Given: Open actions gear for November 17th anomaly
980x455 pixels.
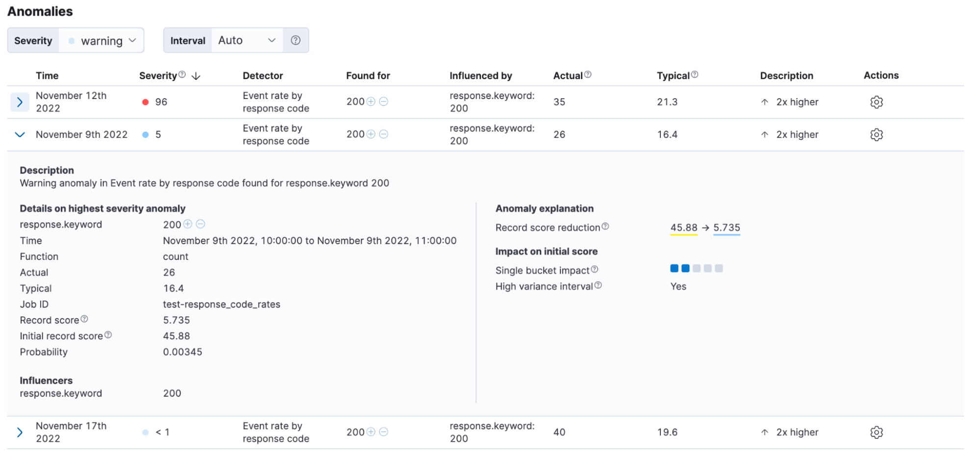Looking at the screenshot, I should pos(876,432).
